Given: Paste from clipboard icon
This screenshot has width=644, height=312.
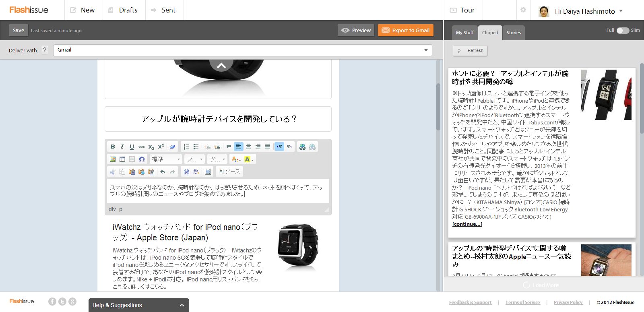Looking at the screenshot, I should [132, 171].
